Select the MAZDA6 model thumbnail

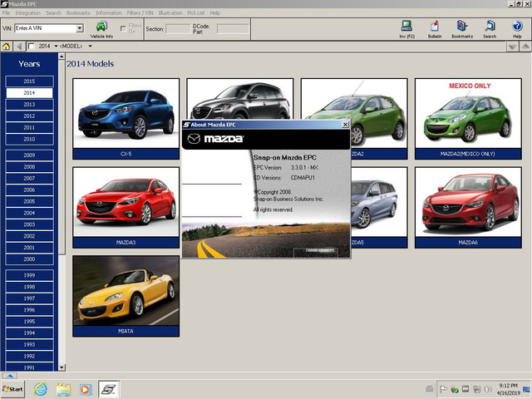click(x=468, y=207)
